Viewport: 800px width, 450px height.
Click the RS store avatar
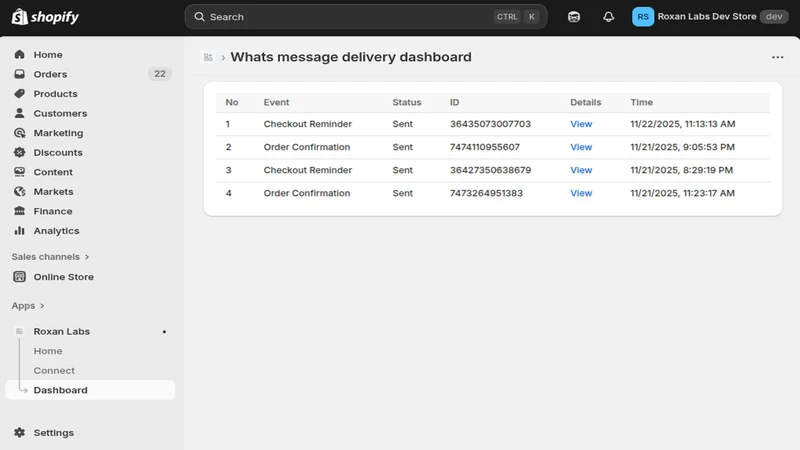pyautogui.click(x=643, y=17)
